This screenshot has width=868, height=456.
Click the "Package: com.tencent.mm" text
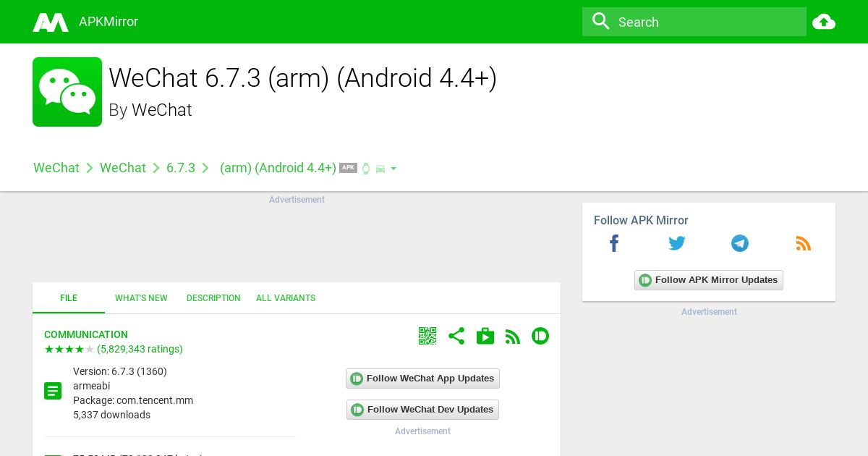[x=133, y=400]
